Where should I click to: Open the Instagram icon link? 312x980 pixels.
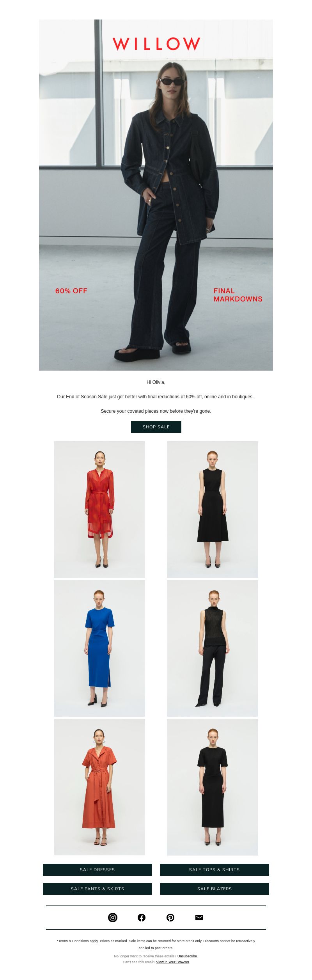(x=113, y=917)
